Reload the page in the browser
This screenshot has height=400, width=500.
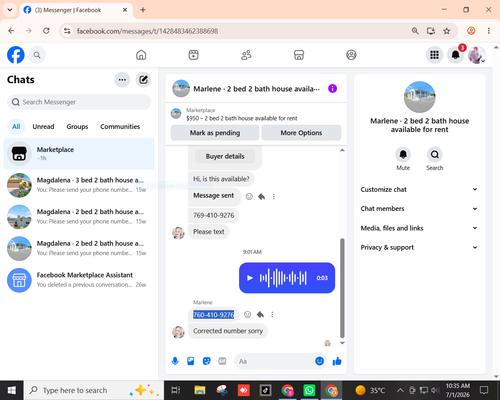click(46, 31)
